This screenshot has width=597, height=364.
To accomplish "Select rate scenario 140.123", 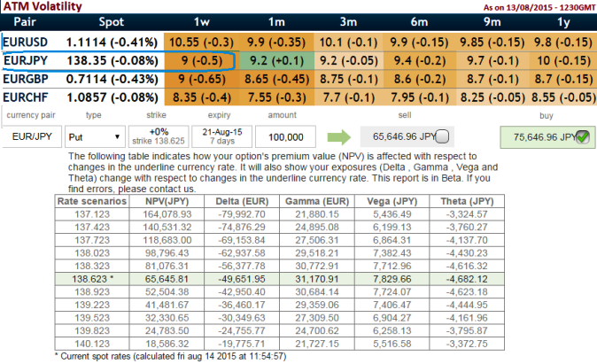I will click(92, 344).
